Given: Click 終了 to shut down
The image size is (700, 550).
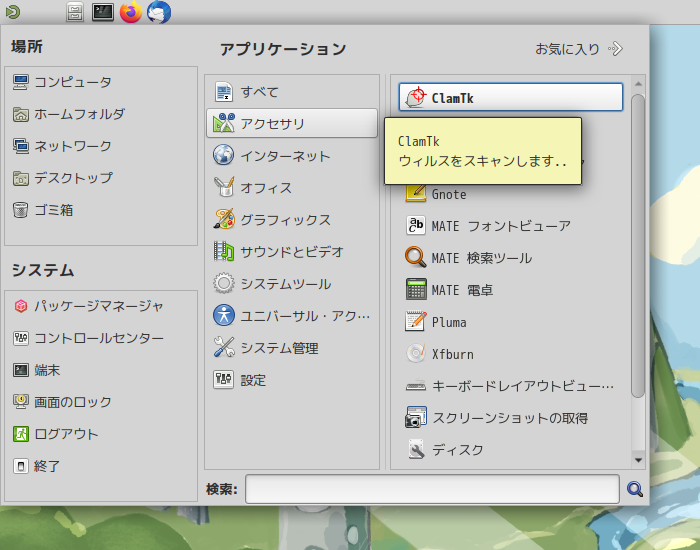Looking at the screenshot, I should point(100,466).
